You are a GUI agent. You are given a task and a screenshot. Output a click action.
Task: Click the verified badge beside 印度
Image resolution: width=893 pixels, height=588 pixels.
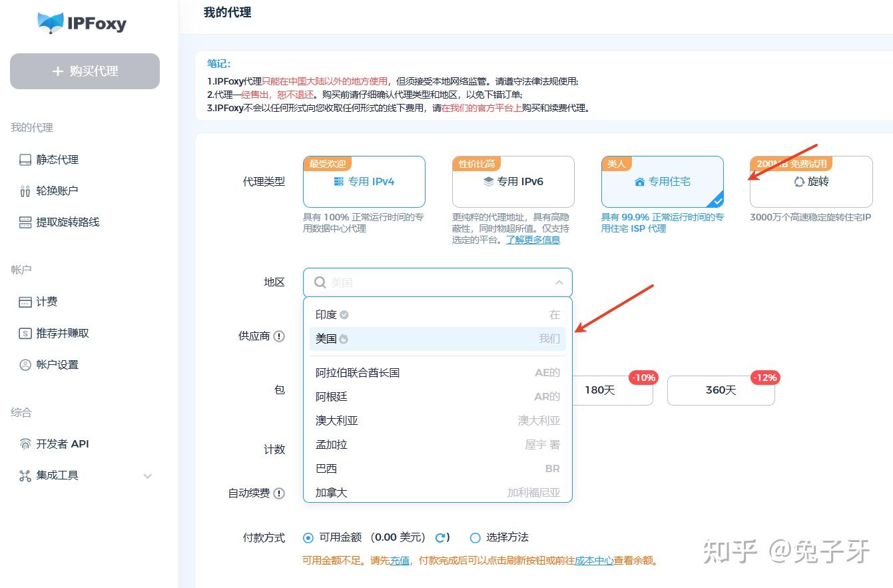344,315
